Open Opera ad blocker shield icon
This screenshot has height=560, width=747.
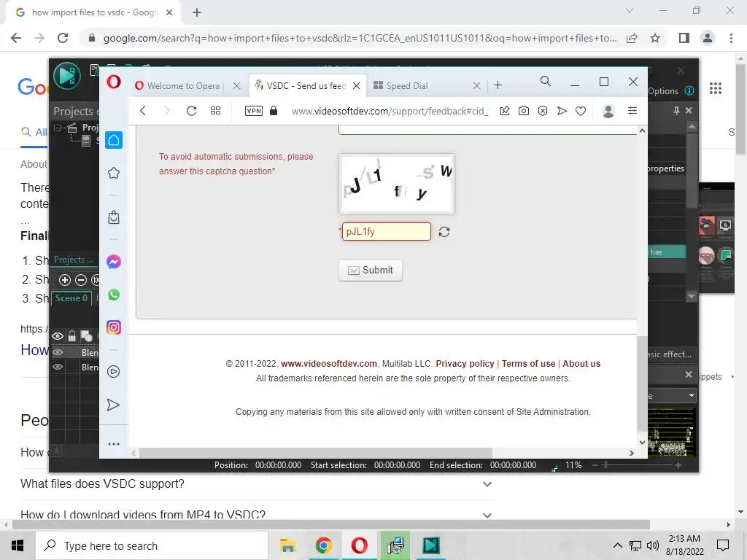[543, 111]
